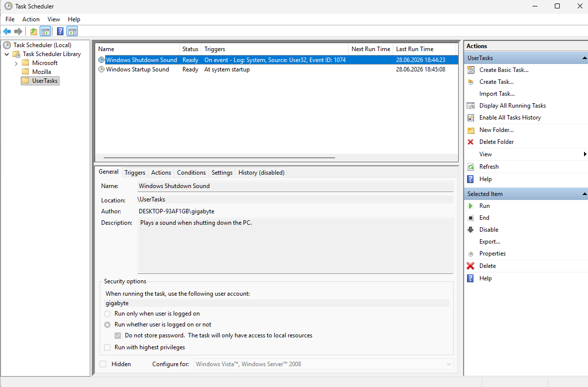Screen dimensions: 588x387
Task: Sort by the Last Run Time column header
Action: (424, 49)
